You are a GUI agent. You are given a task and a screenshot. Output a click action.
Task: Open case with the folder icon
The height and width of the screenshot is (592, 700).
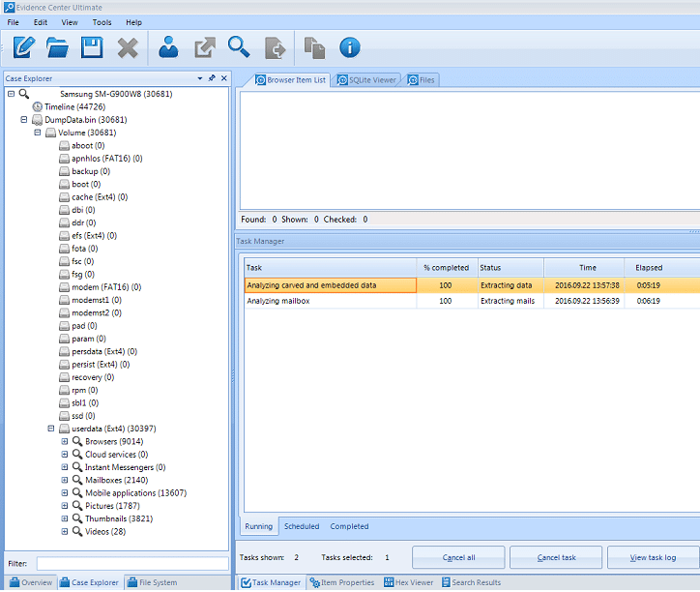coord(58,47)
